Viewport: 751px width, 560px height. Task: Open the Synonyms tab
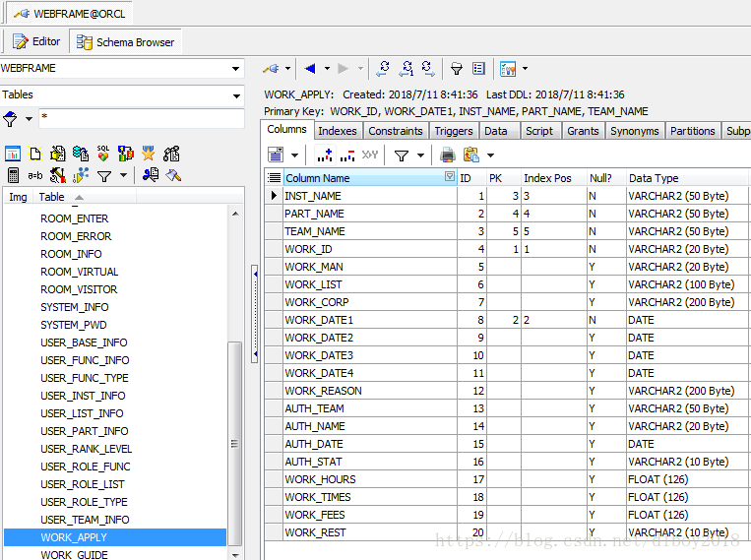tap(634, 131)
